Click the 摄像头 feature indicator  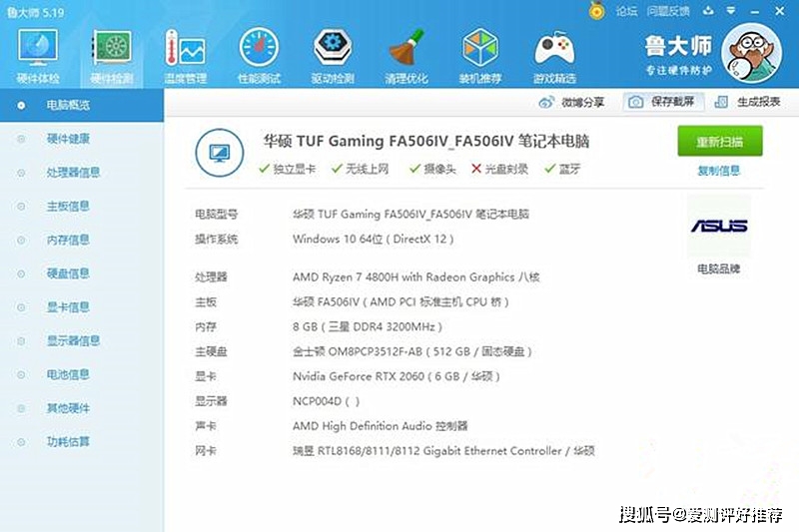tap(432, 169)
